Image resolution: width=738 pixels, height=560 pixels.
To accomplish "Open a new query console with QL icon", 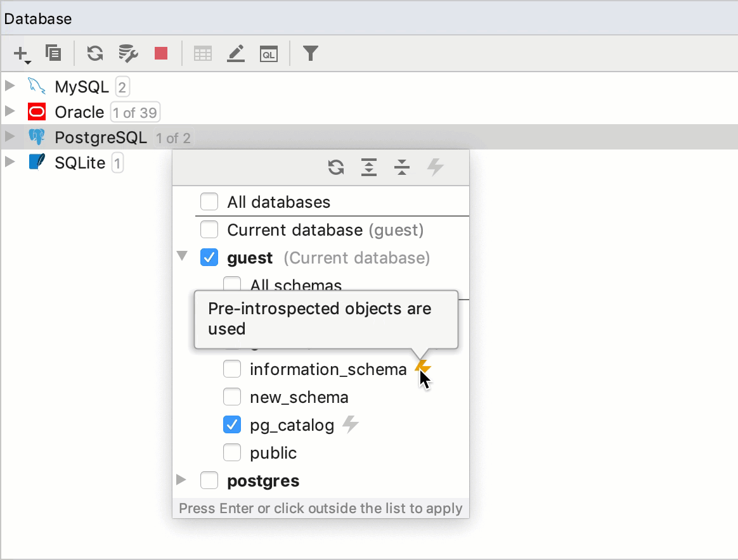I will (268, 53).
